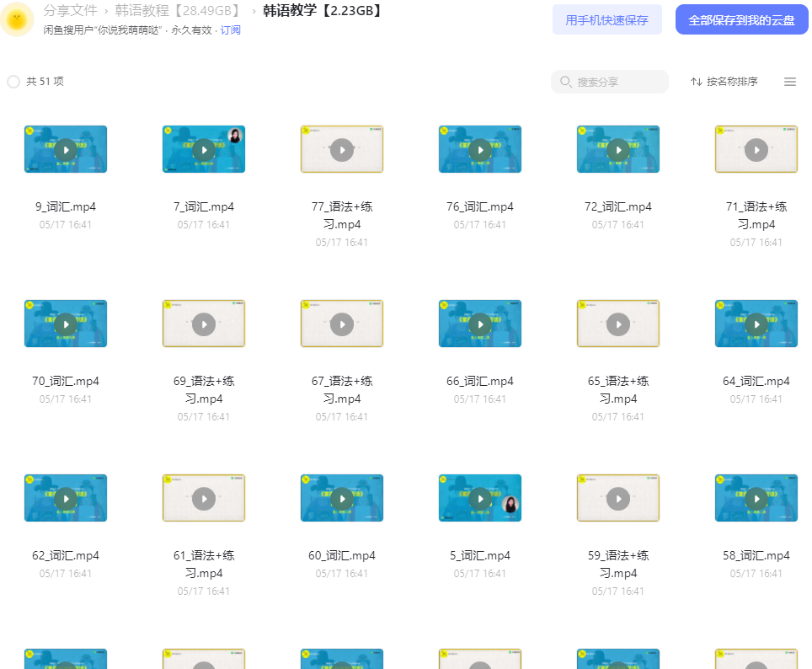Click the yellow user avatar icon
812x669 pixels.
17,19
